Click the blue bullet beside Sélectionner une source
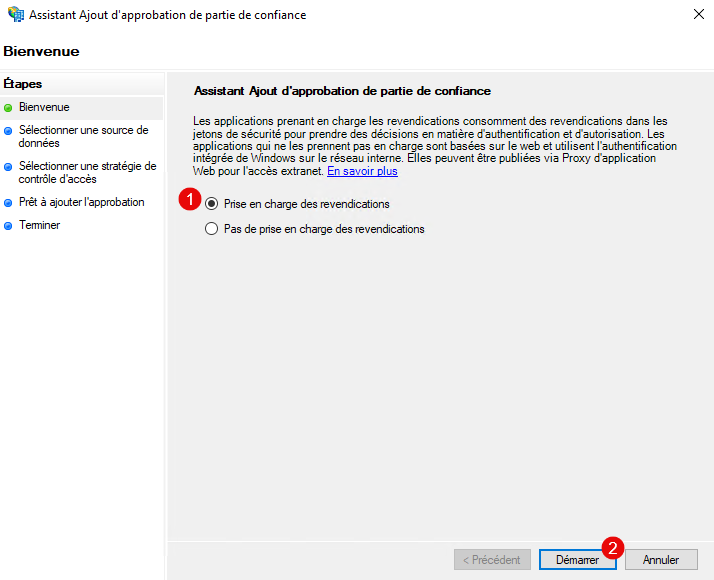714x580 pixels. [x=9, y=130]
